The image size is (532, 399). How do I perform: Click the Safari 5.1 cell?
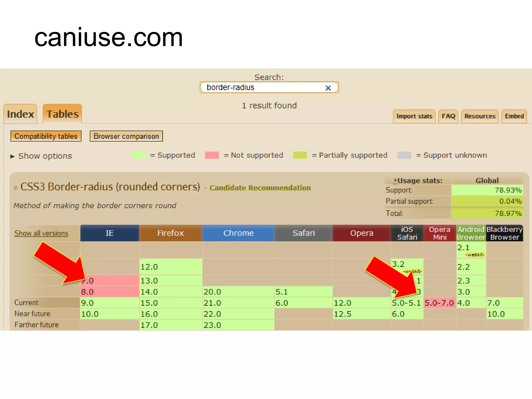coord(304,292)
